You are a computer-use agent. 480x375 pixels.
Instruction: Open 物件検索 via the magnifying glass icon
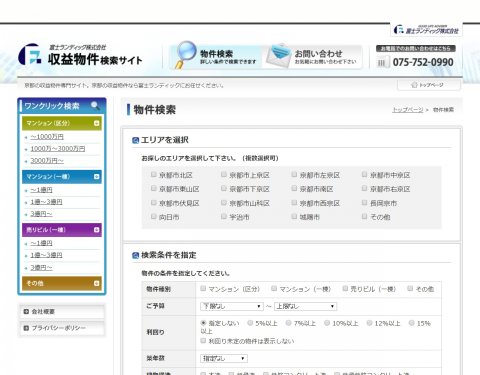point(186,54)
